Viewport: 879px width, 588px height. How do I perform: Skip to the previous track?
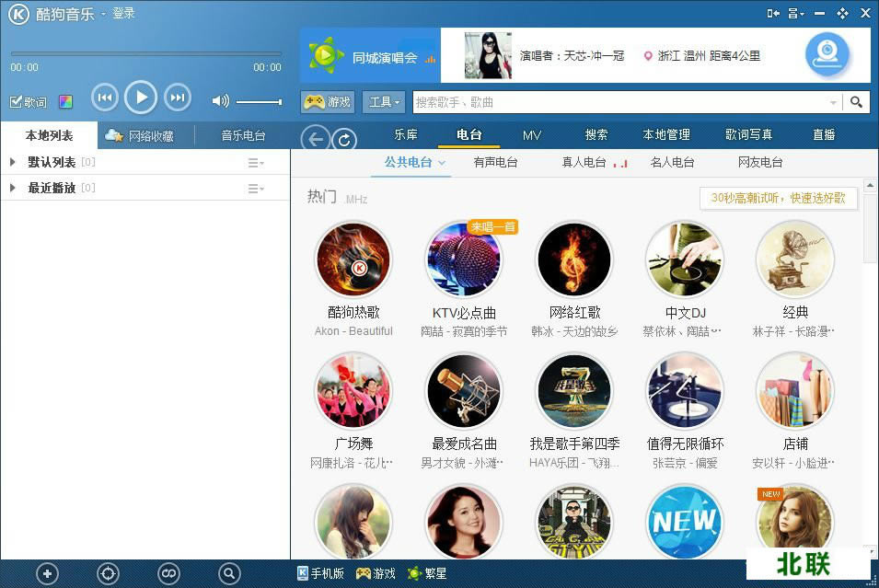(104, 98)
